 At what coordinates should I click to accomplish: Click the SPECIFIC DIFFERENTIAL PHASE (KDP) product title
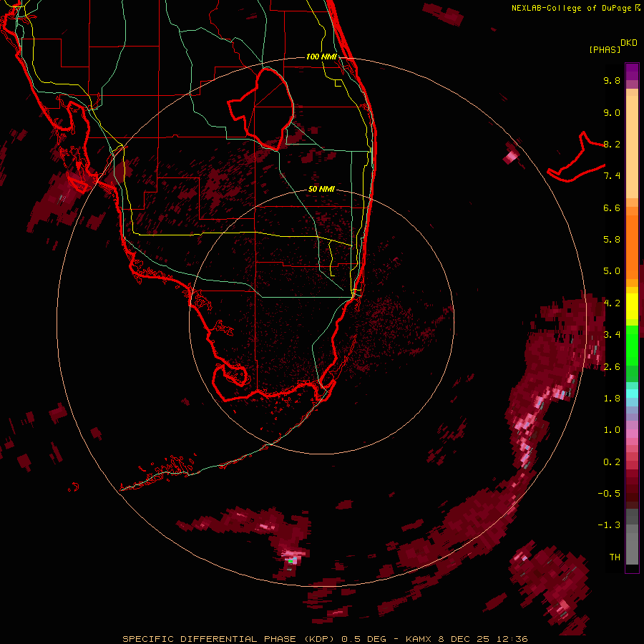click(x=228, y=639)
